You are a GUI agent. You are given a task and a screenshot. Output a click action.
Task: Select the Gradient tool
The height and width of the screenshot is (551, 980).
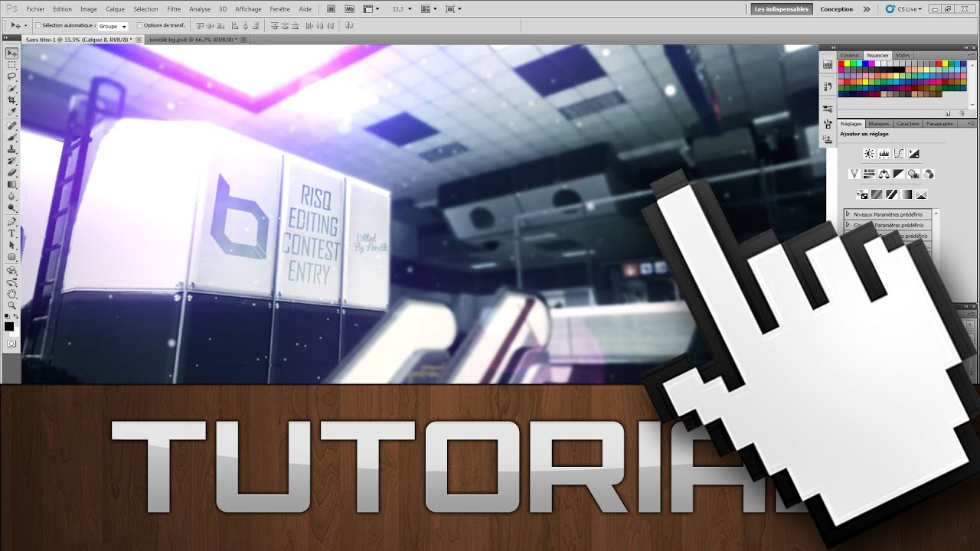coord(12,184)
